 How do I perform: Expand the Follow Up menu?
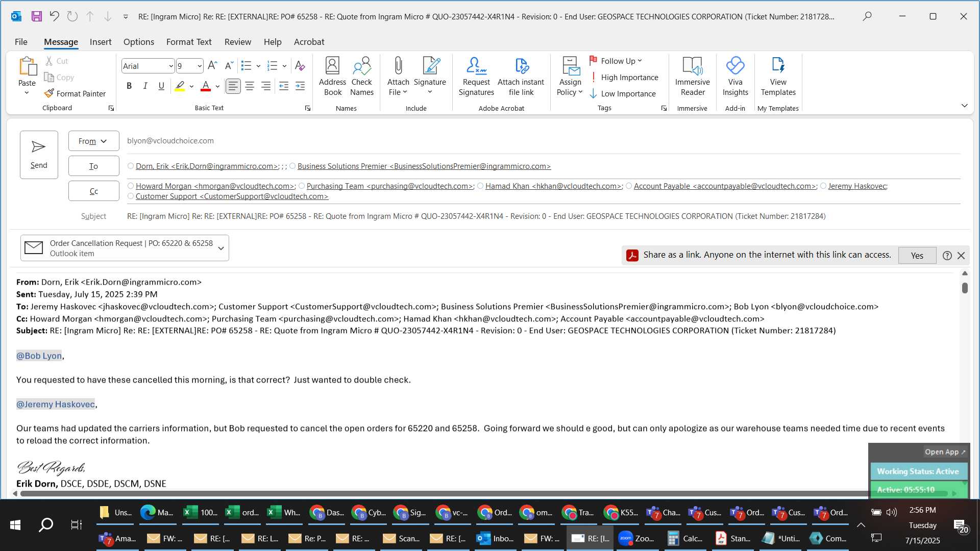(x=616, y=61)
